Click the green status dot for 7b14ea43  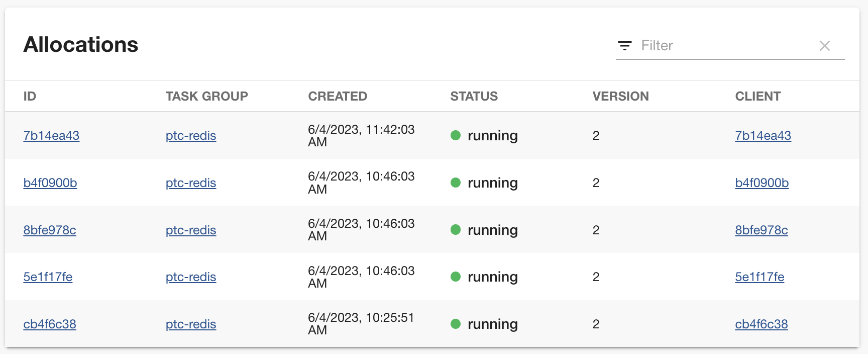coord(456,135)
